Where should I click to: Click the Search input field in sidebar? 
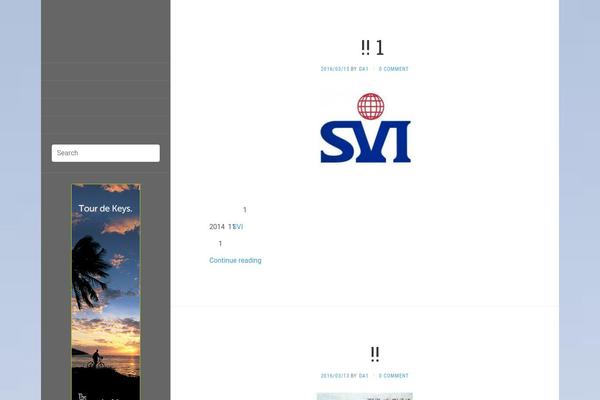coord(106,153)
